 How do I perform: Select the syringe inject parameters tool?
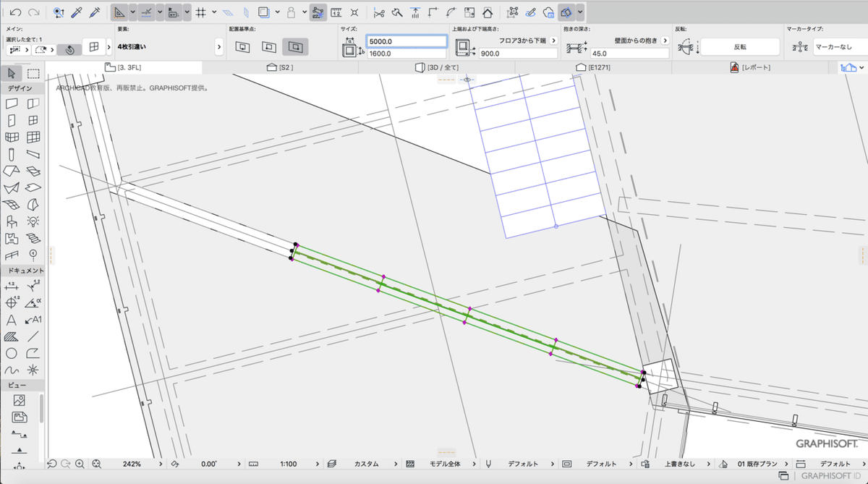coord(95,12)
